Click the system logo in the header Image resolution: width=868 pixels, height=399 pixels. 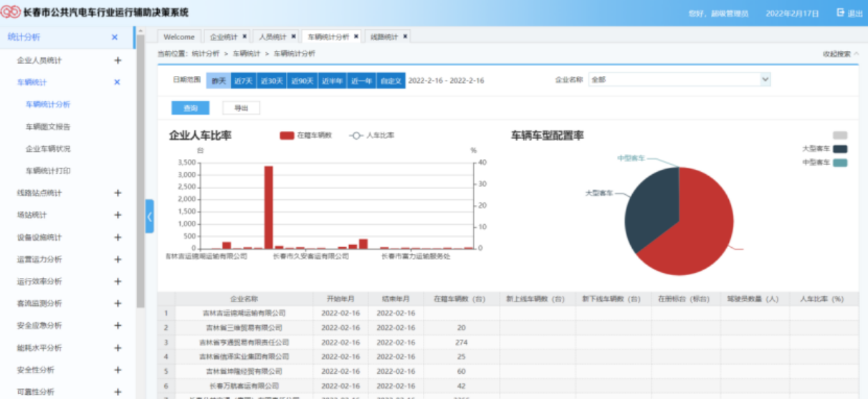[x=11, y=12]
